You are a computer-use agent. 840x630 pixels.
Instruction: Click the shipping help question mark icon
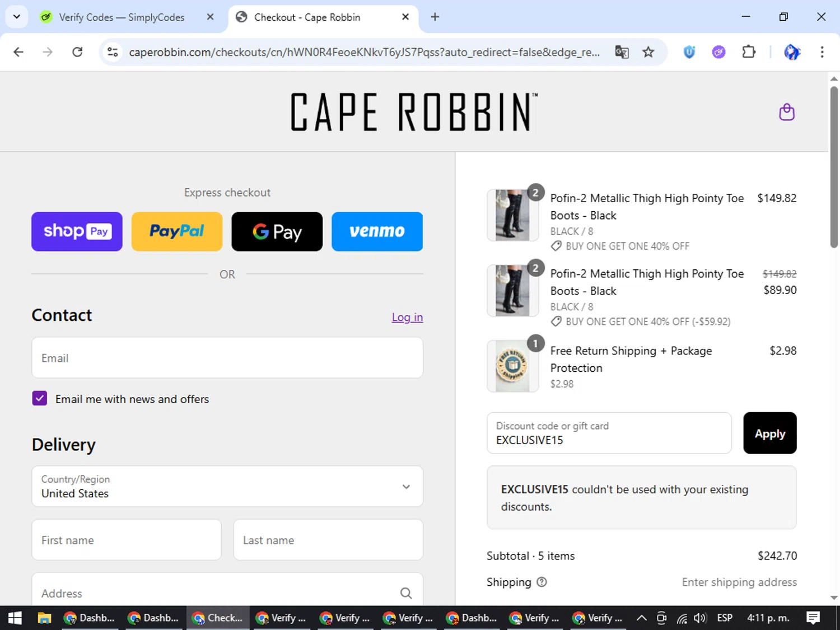point(542,582)
